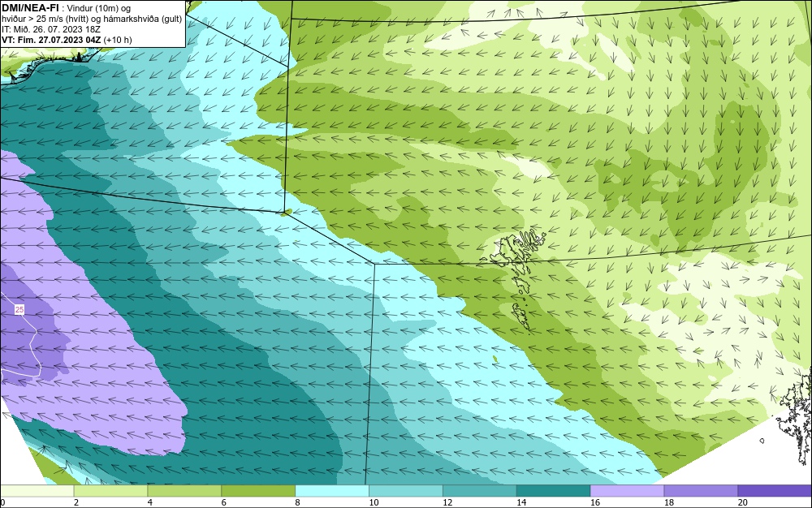Click the 4–6 m/s green legend swatch
Image resolution: width=812 pixels, height=508 pixels.
point(184,491)
